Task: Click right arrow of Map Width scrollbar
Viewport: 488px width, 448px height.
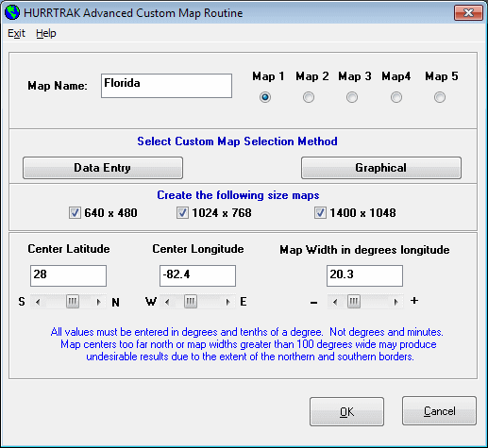Action: tap(395, 302)
